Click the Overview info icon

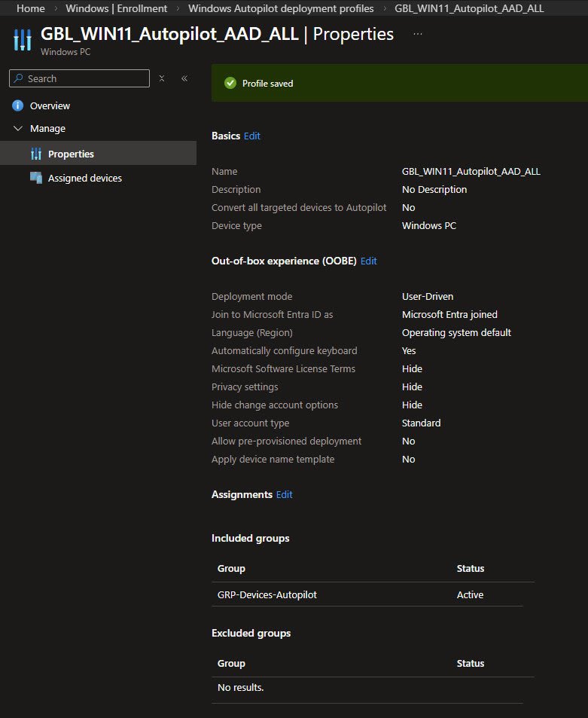point(18,105)
